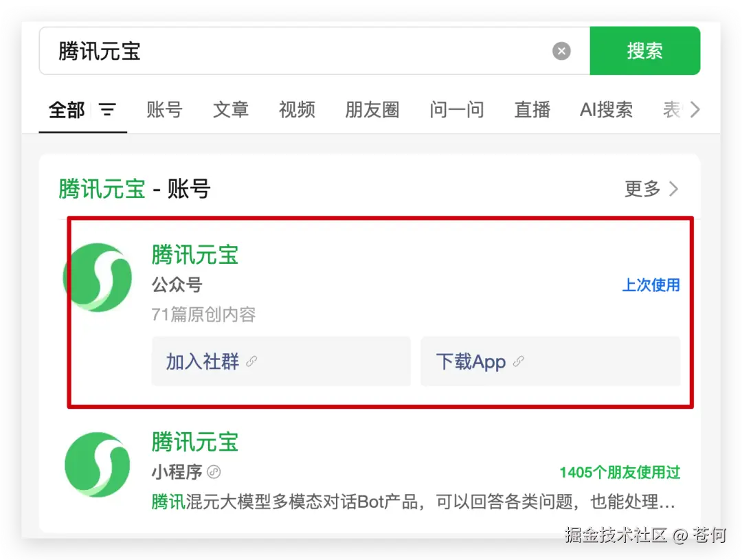Screen dimensions: 742x560
Task: Switch to the 问一问 tab
Action: pos(457,110)
